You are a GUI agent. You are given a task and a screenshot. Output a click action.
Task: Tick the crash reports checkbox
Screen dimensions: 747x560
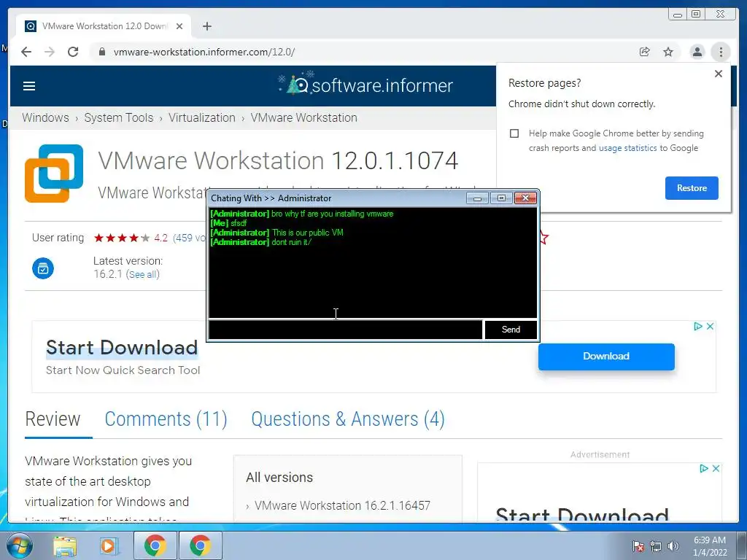click(514, 133)
